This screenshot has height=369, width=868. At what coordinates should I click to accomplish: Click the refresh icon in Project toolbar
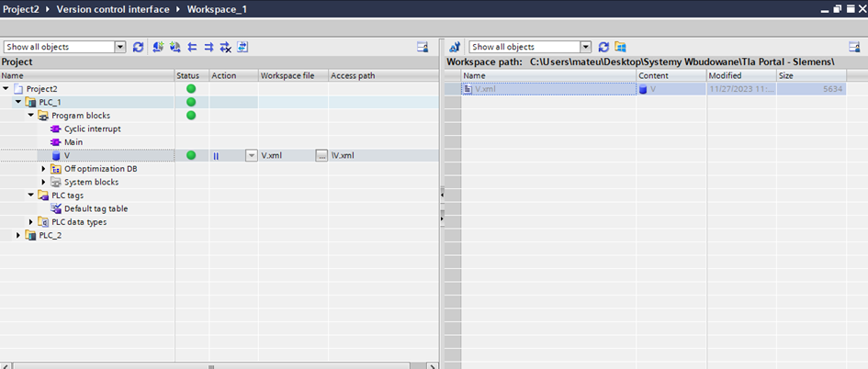[139, 47]
